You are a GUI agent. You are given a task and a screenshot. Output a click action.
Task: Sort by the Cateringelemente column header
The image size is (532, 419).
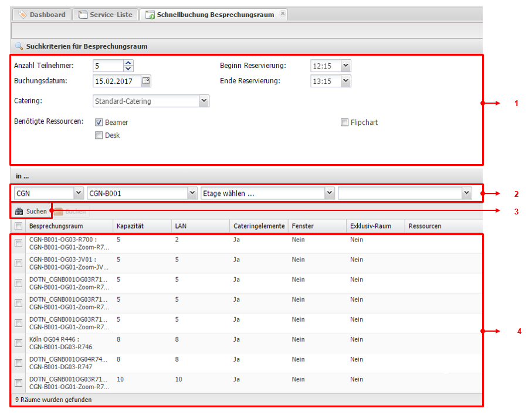pos(259,226)
